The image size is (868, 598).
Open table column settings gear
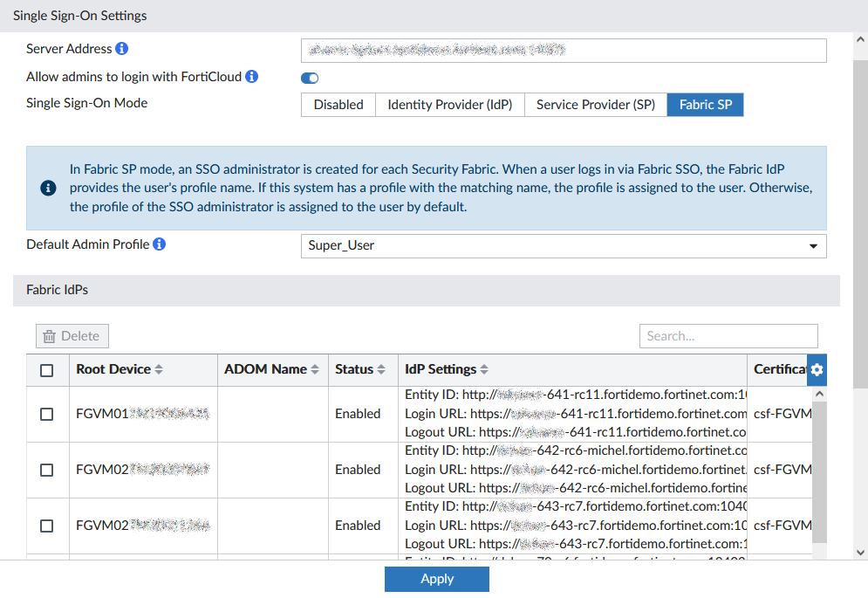point(817,370)
